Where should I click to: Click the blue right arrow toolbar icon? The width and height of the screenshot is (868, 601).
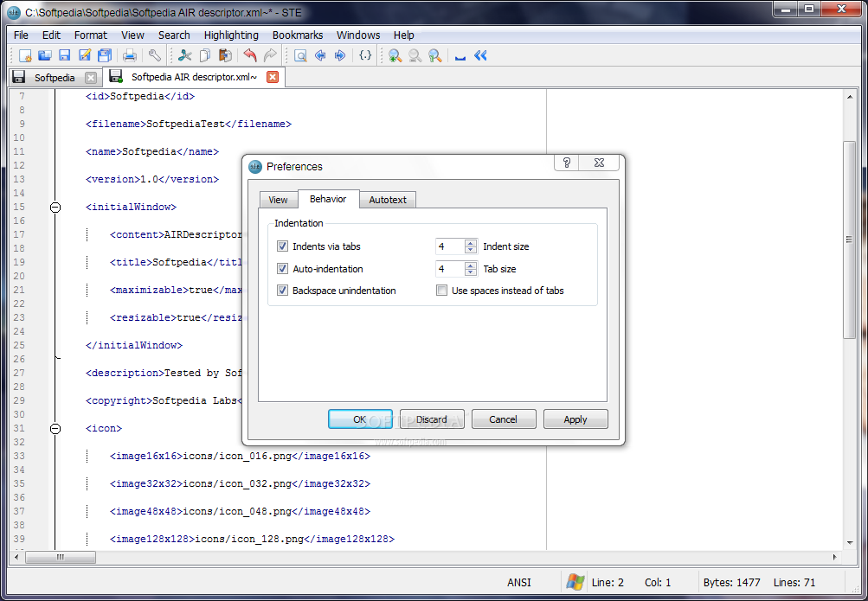point(340,55)
